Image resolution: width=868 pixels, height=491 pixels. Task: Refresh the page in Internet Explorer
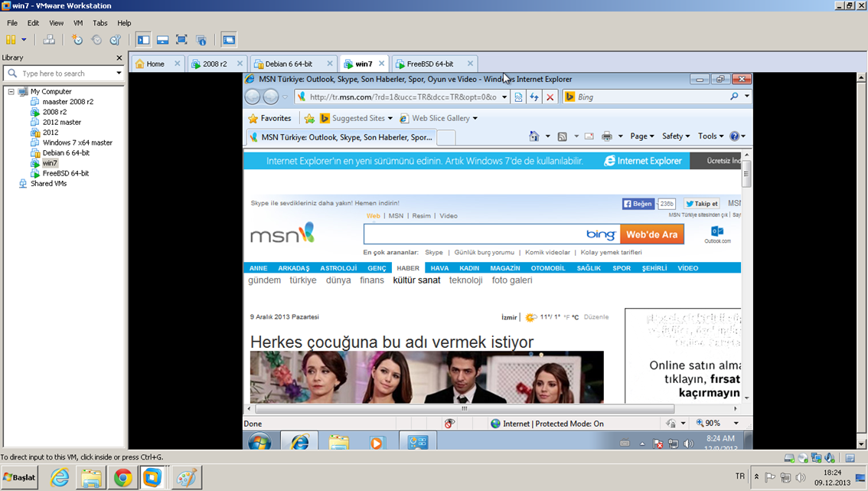point(534,97)
